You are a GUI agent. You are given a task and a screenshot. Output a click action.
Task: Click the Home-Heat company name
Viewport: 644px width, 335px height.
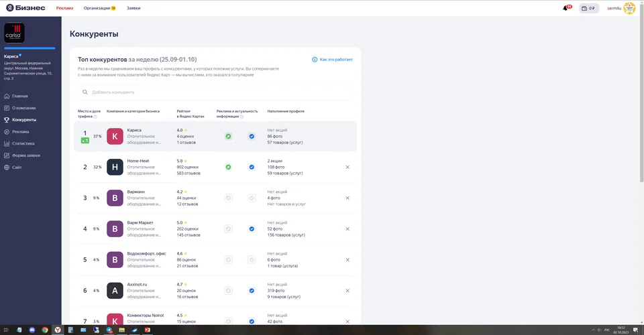(138, 161)
